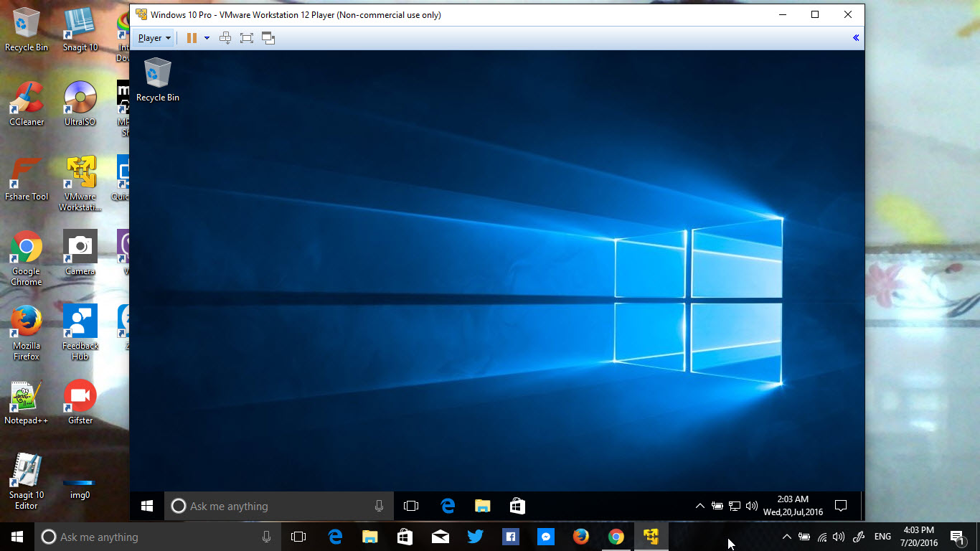Switch keyboard language via the ENG indicator
The width and height of the screenshot is (980, 551).
click(x=882, y=537)
